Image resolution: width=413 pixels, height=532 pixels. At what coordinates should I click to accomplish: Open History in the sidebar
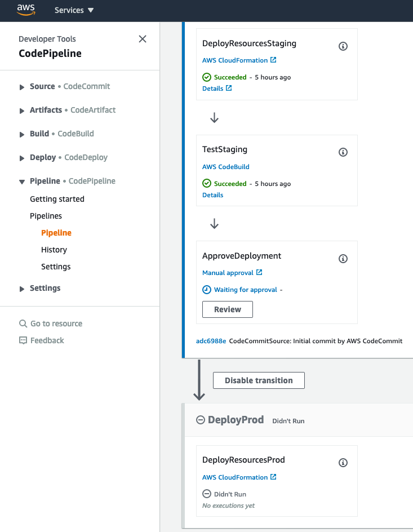point(54,250)
